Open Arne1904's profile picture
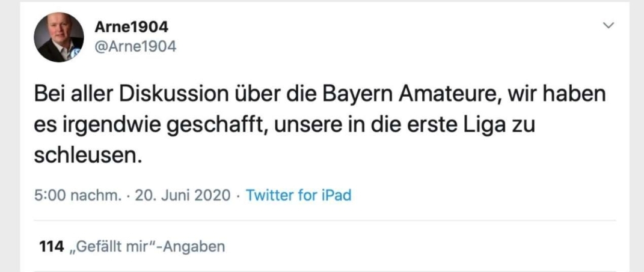Viewport: 644px width, 272px height. point(58,37)
